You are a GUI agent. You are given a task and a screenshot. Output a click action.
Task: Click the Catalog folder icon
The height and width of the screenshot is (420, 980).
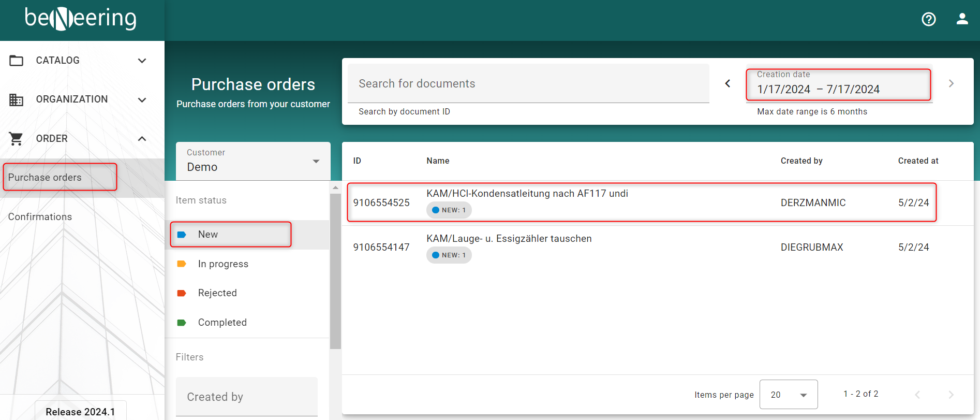[17, 61]
